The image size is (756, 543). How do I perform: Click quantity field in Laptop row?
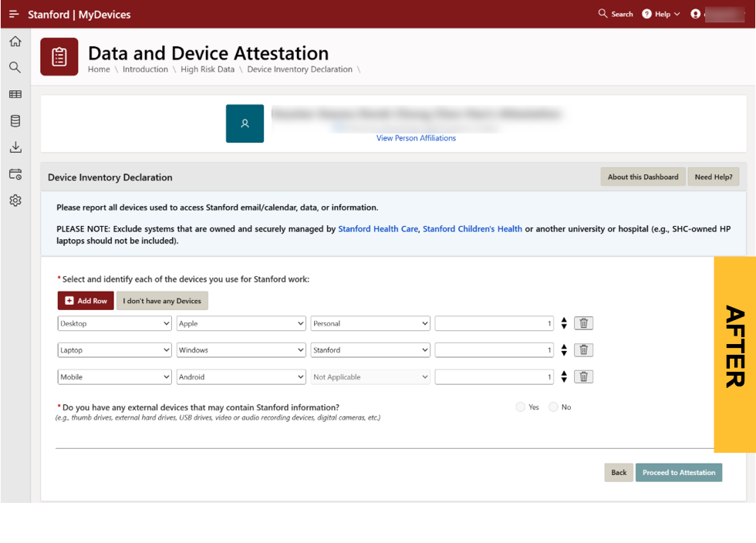[494, 349]
